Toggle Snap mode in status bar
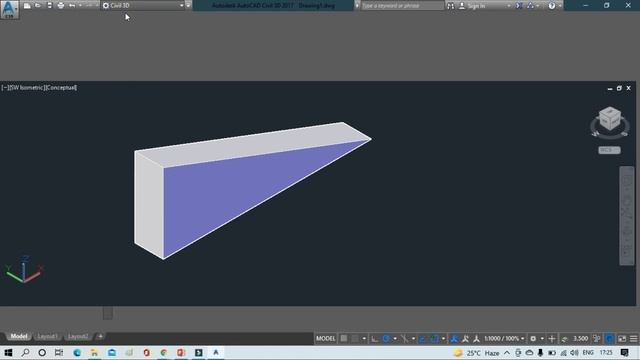 click(x=356, y=338)
